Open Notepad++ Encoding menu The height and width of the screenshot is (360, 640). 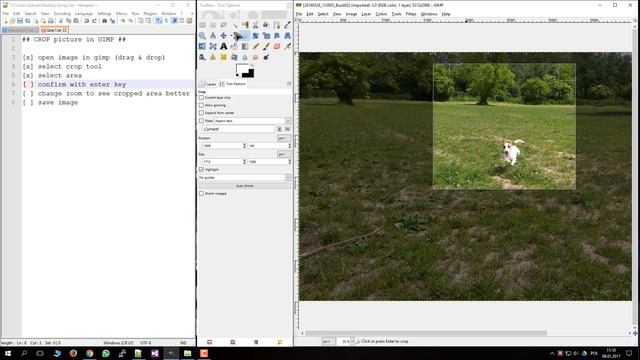click(x=62, y=13)
